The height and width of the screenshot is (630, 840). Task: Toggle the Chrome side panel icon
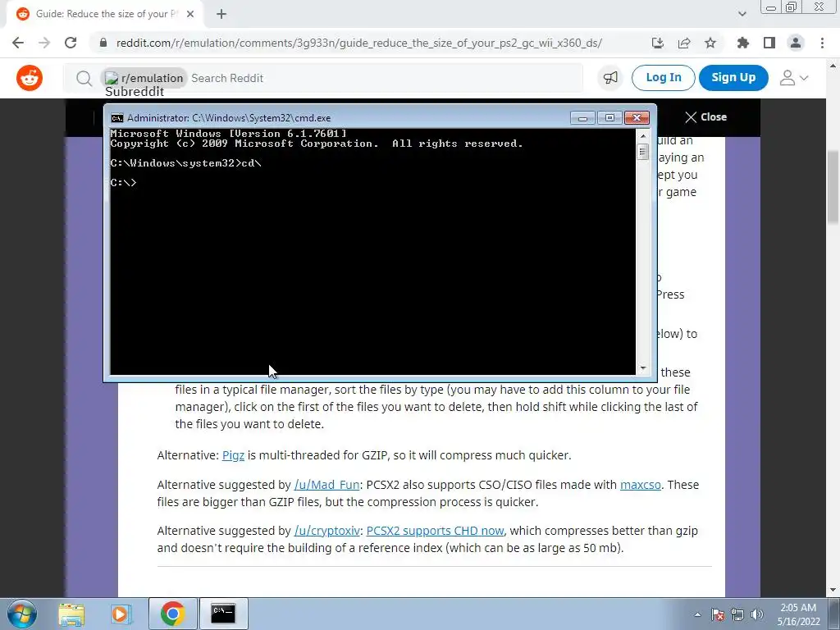(769, 43)
